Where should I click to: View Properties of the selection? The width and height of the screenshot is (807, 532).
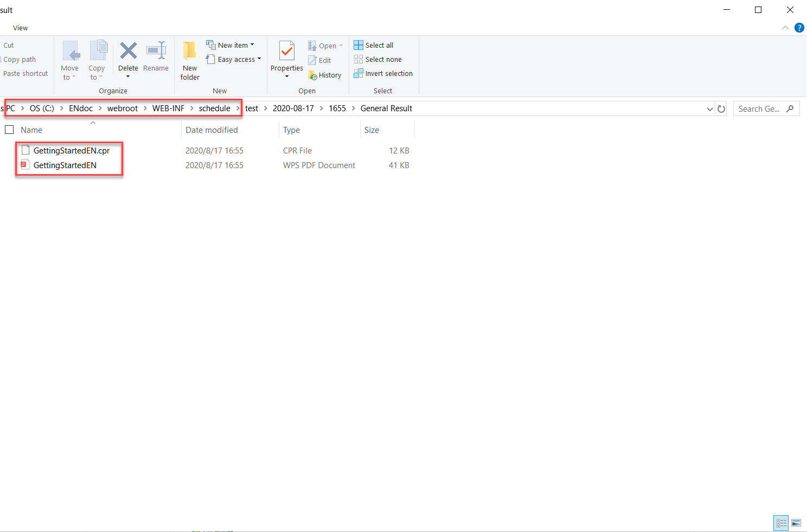[286, 60]
